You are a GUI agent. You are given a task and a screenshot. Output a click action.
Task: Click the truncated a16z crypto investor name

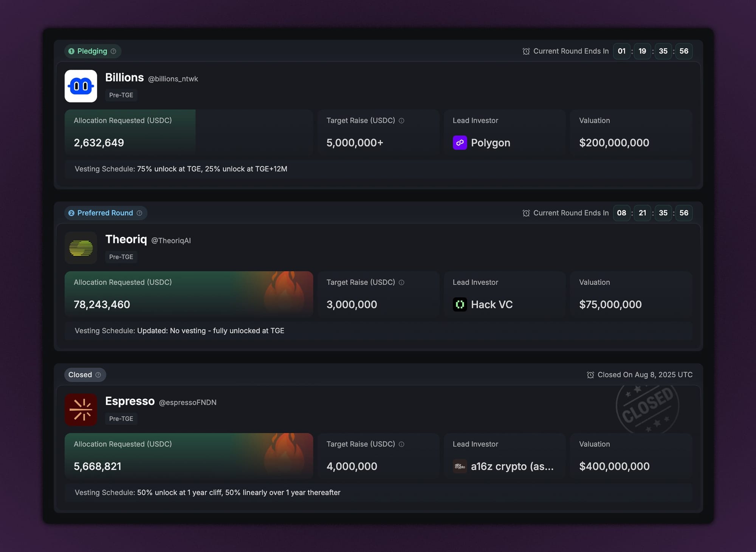(512, 466)
